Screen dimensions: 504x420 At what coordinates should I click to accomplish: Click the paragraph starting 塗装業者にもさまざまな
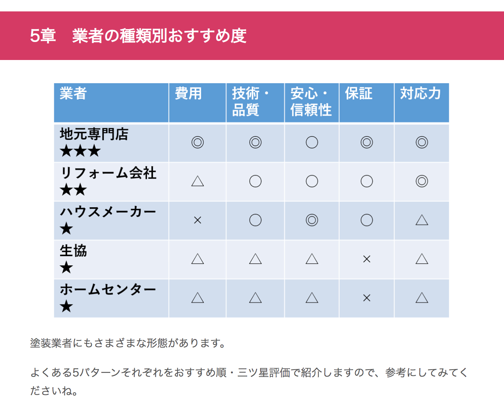pos(128,343)
